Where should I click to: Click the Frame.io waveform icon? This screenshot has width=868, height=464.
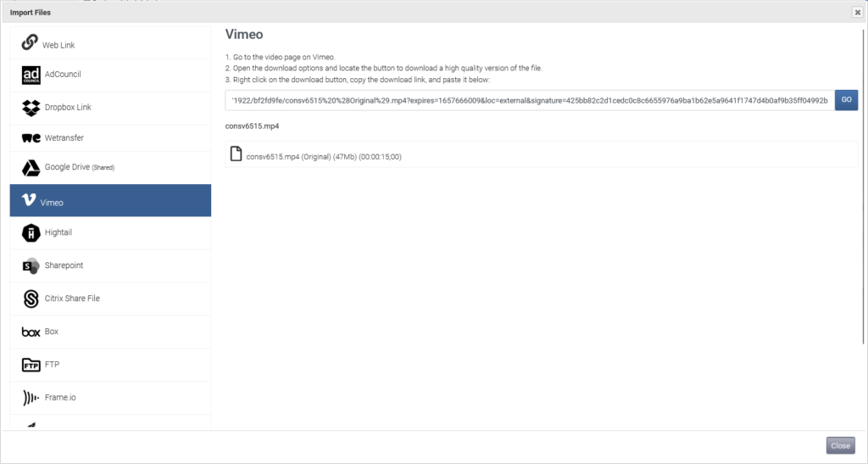point(31,398)
